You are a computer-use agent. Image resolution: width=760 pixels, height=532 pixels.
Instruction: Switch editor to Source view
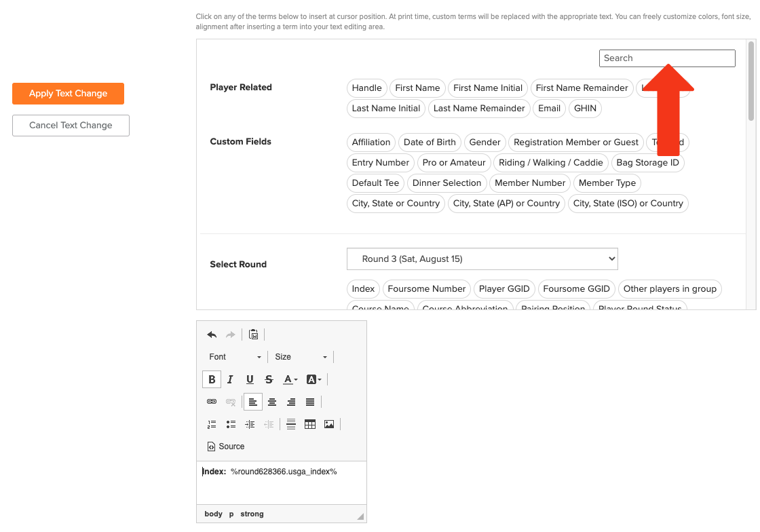(x=225, y=446)
